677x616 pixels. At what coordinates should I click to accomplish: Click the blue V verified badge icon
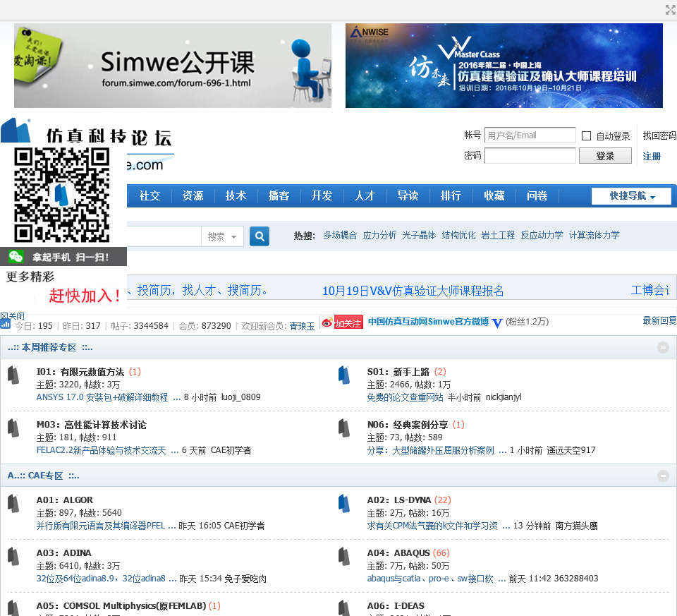pos(497,322)
